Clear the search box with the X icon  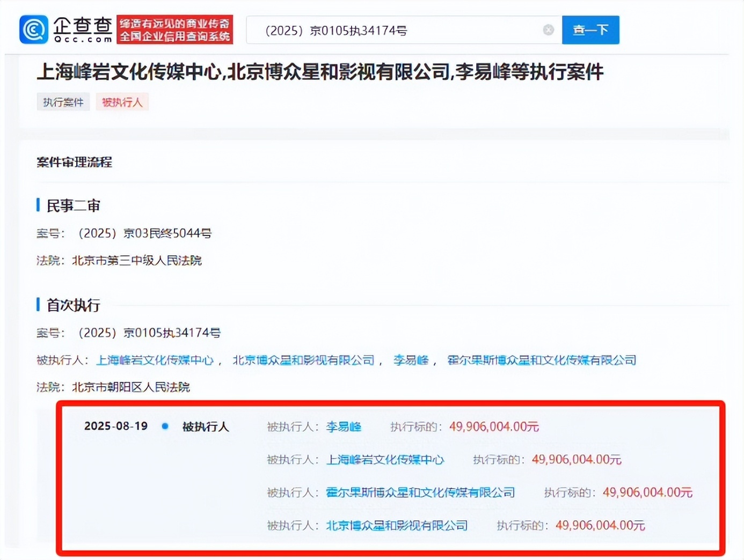click(548, 30)
